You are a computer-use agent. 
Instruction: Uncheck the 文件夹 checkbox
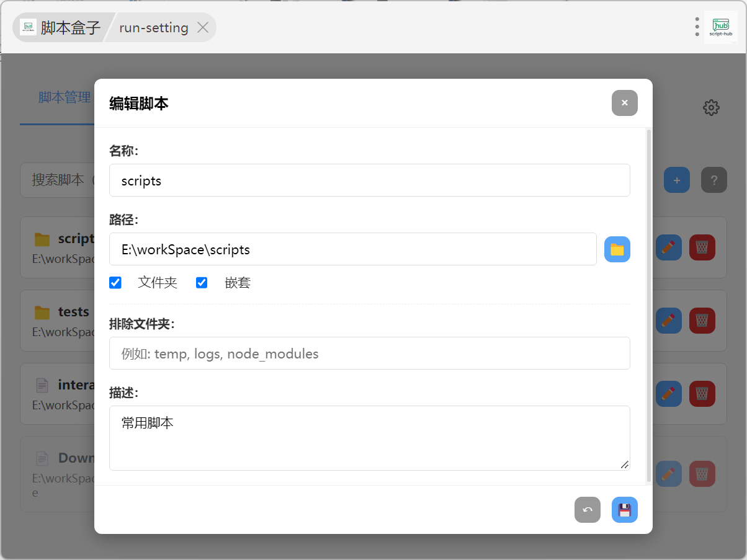(x=115, y=283)
